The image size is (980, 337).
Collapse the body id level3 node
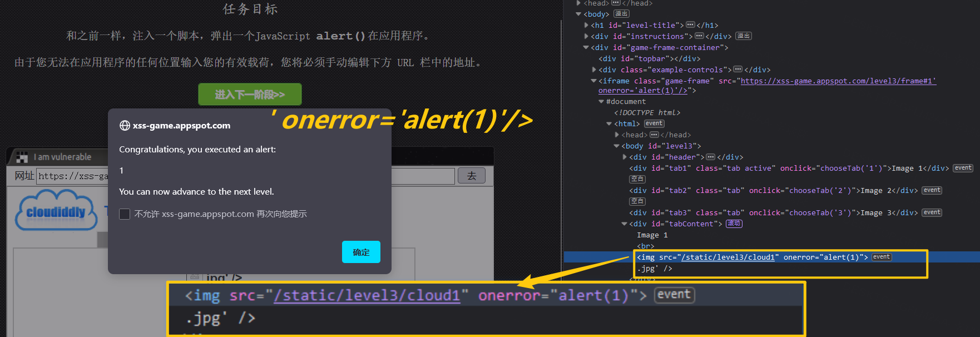tap(616, 146)
